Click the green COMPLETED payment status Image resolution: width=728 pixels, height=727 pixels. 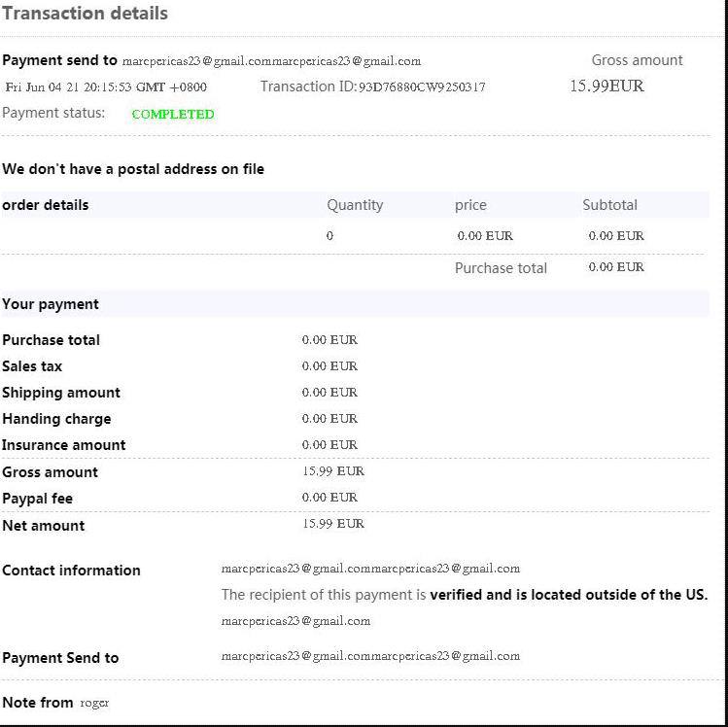coord(173,114)
